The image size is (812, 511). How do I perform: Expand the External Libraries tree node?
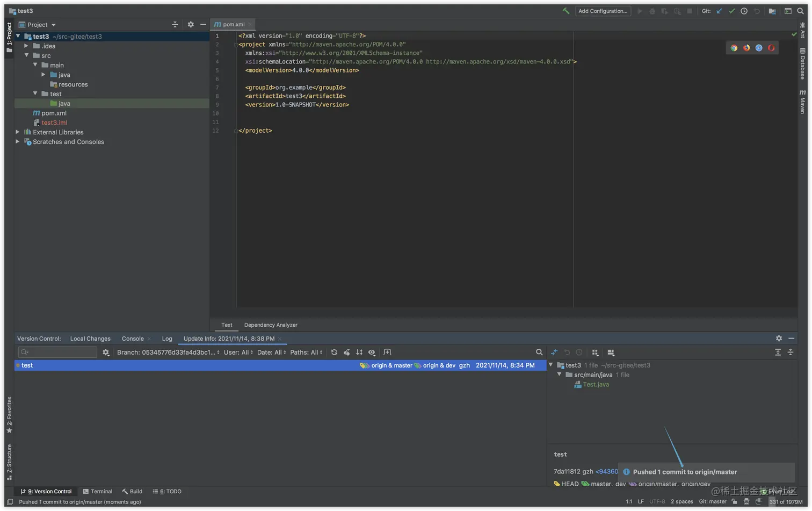point(18,132)
